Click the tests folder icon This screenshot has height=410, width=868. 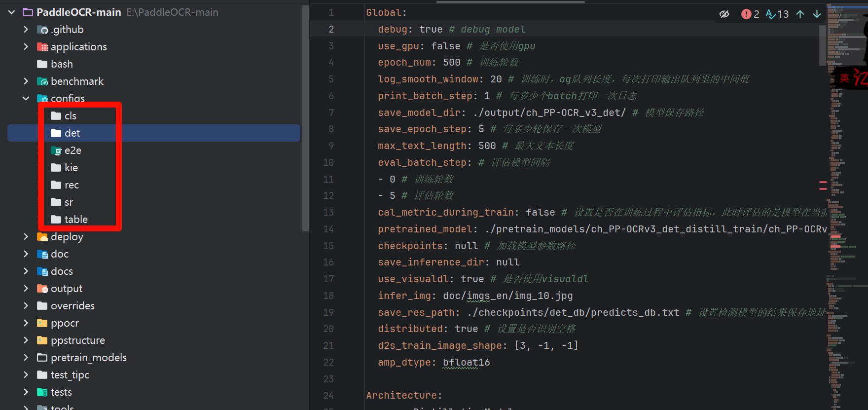(42, 392)
